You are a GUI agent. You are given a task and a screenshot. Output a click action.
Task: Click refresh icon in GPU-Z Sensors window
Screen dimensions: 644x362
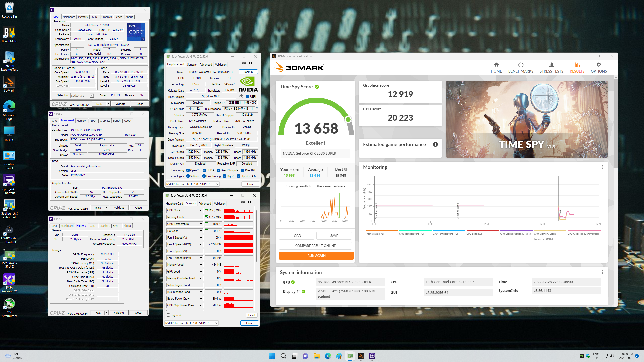(249, 202)
